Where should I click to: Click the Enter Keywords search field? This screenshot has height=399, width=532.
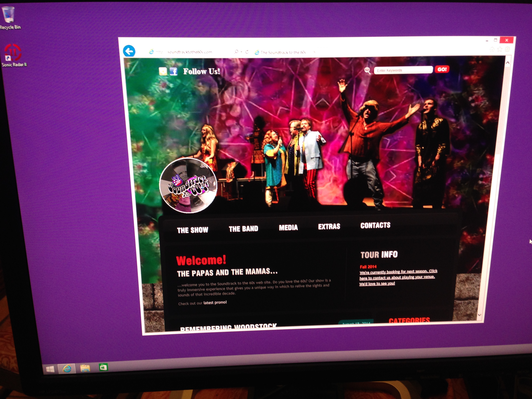[x=403, y=70]
